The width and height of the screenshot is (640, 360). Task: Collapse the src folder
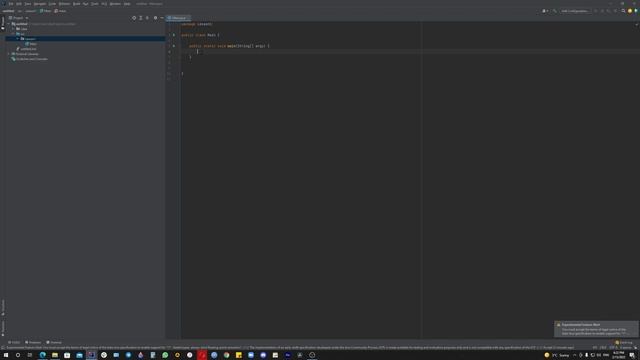[x=13, y=34]
